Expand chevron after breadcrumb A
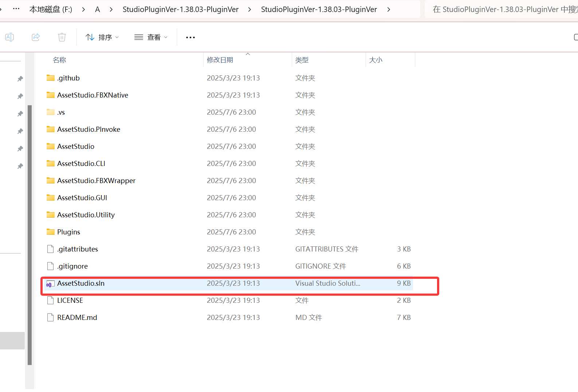 [111, 9]
